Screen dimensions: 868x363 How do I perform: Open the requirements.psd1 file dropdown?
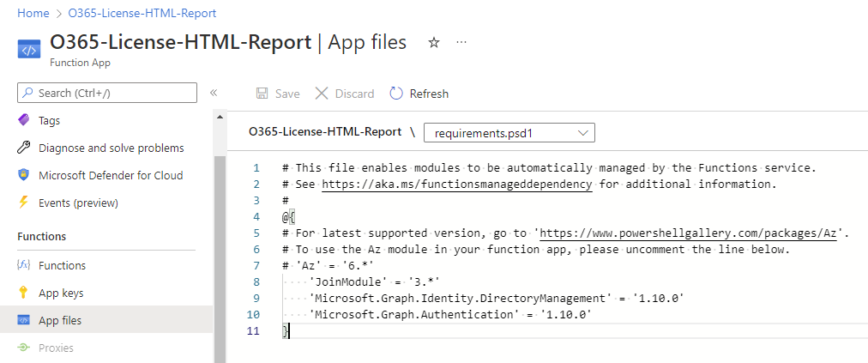(509, 133)
